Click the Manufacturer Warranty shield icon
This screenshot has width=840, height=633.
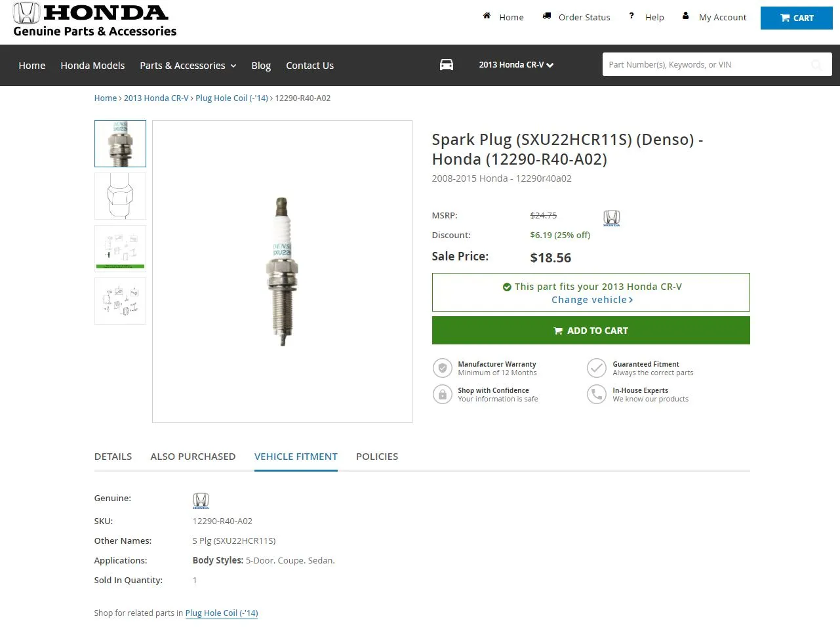coord(443,368)
